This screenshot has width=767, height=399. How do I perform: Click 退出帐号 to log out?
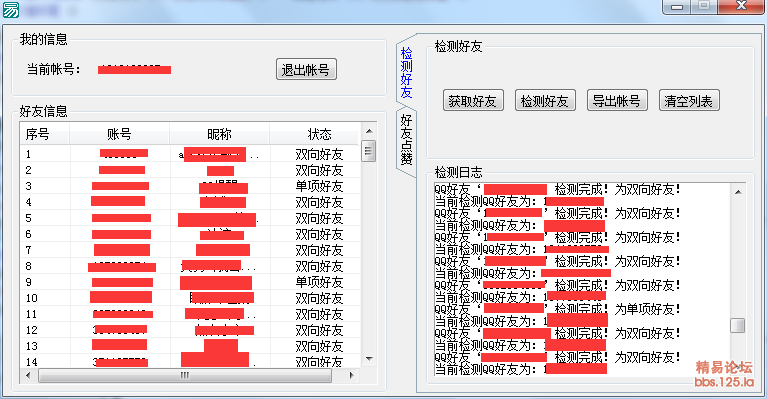(306, 69)
